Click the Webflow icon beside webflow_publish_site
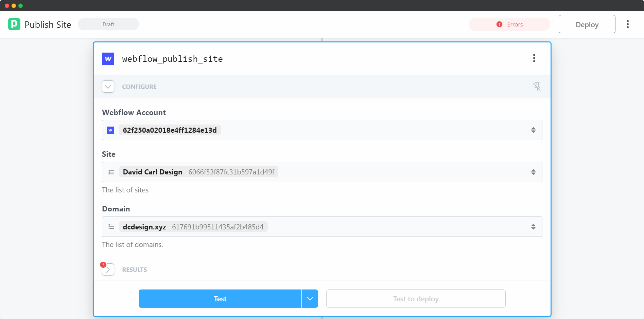Screen dimensions: 644x319 click(108, 58)
